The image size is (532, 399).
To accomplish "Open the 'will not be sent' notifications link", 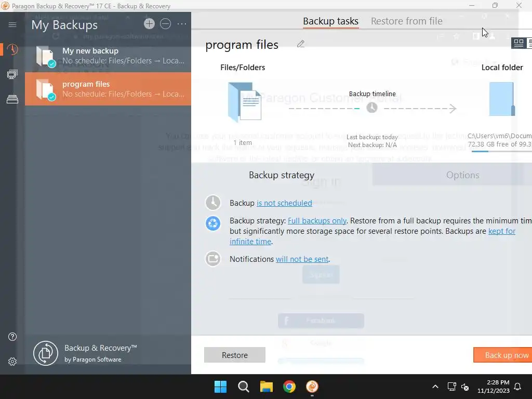I will click(x=302, y=259).
